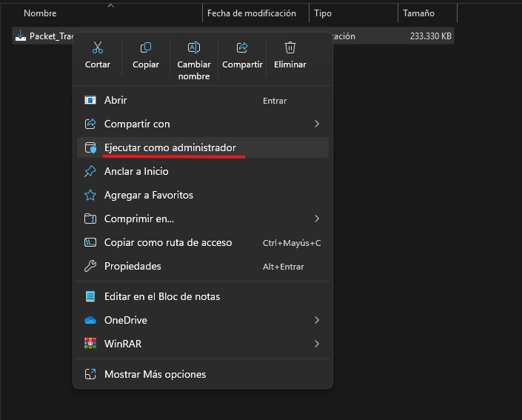Click Anclar a Inicio pin option
This screenshot has width=522, height=420.
click(x=136, y=171)
